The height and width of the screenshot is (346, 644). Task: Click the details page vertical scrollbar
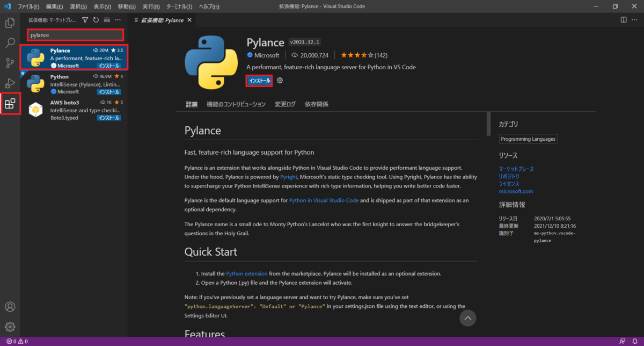[x=488, y=124]
